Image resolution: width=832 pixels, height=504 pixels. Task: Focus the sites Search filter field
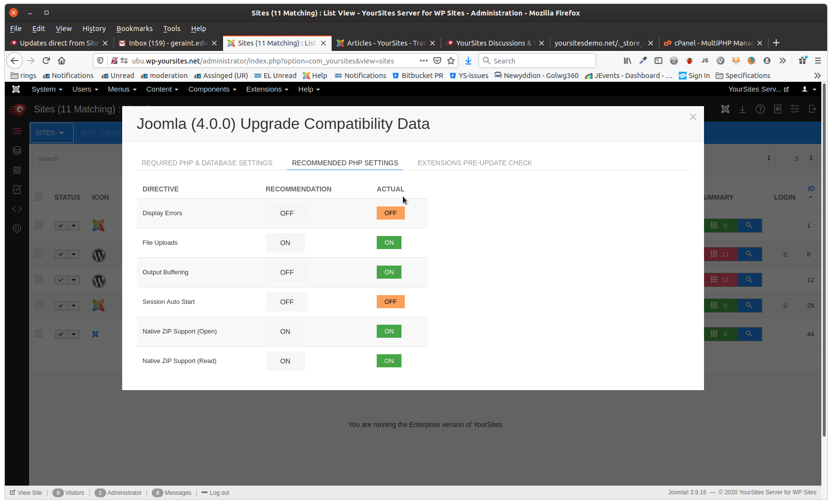pyautogui.click(x=78, y=158)
